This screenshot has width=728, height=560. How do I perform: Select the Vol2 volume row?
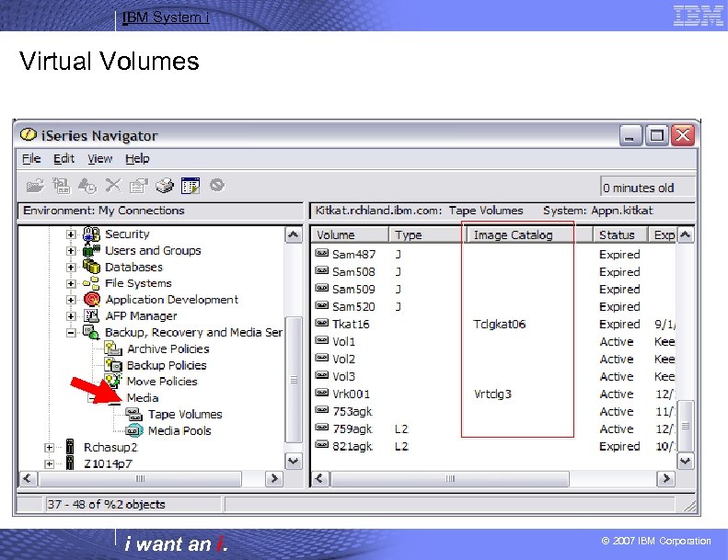tap(493, 360)
